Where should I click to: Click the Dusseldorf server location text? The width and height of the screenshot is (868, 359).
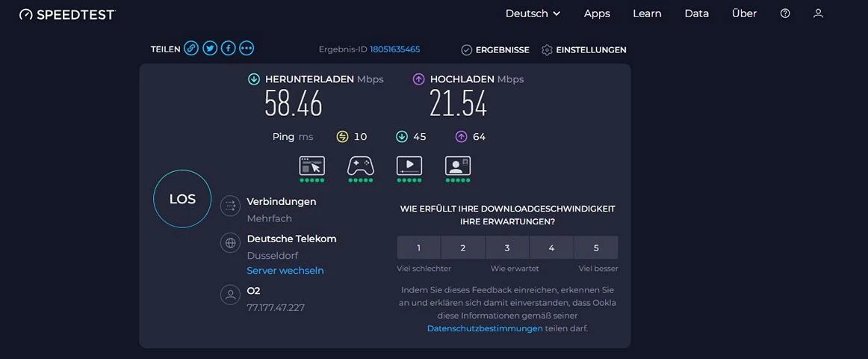(x=273, y=256)
